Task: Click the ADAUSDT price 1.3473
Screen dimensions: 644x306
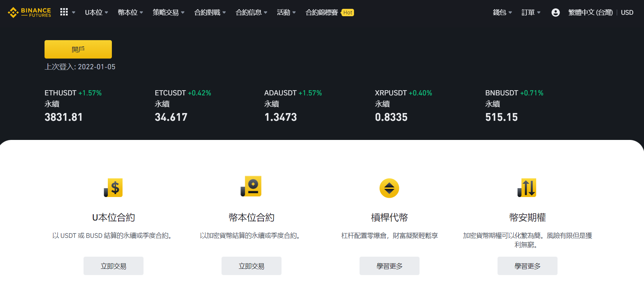Action: (280, 117)
